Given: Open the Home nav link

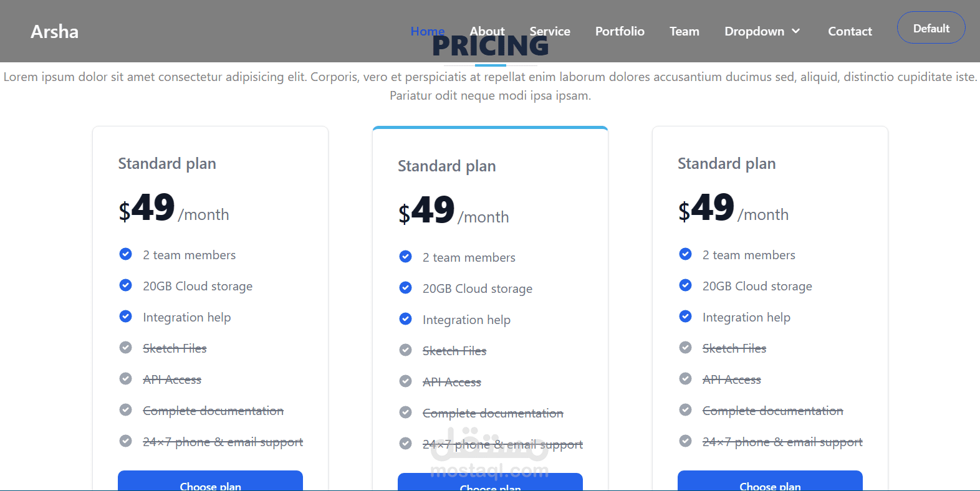Looking at the screenshot, I should pyautogui.click(x=427, y=31).
